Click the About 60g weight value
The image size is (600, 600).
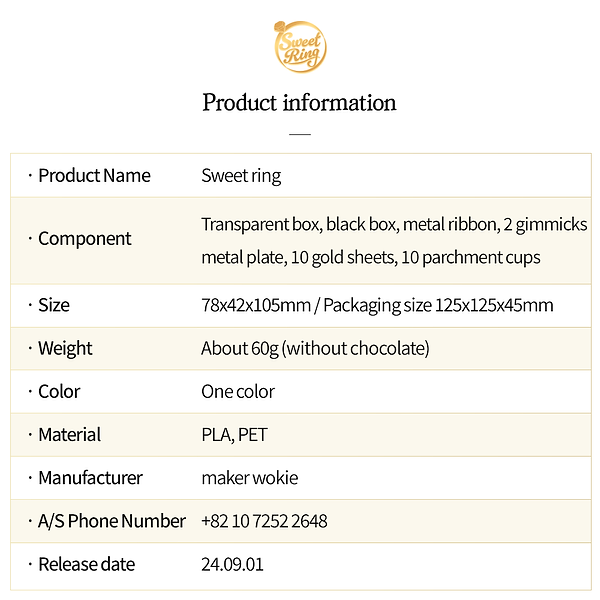[x=315, y=348]
